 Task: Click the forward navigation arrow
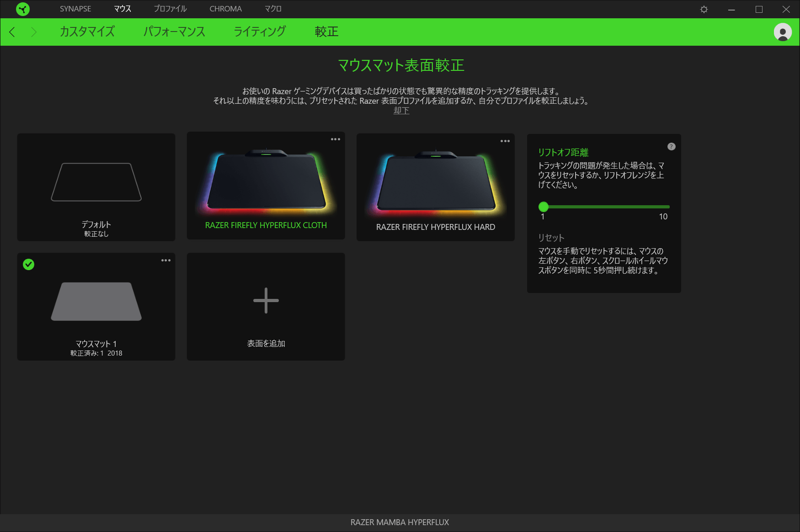click(33, 32)
